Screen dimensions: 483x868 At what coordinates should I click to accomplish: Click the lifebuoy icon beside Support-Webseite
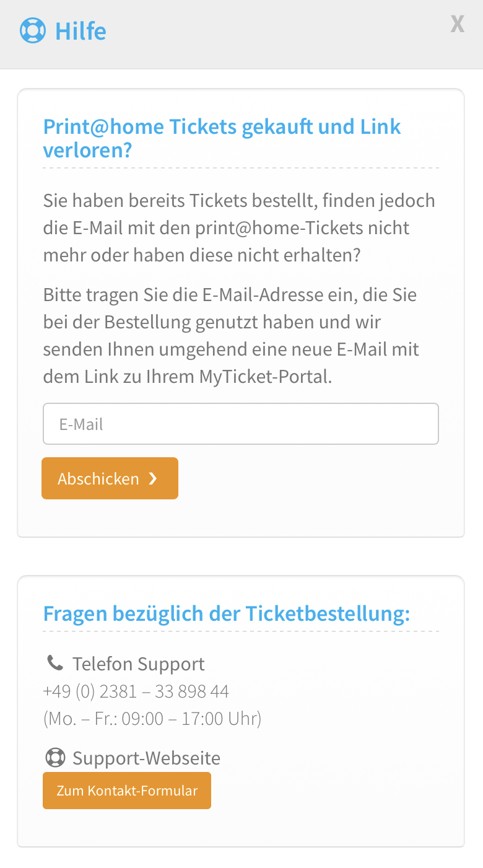pyautogui.click(x=55, y=758)
